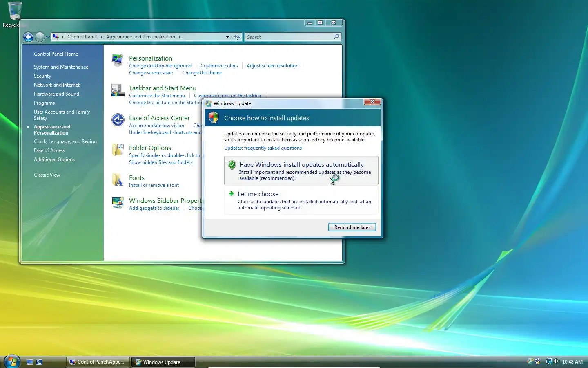Click Add gadgets to Sidebar link

(154, 208)
